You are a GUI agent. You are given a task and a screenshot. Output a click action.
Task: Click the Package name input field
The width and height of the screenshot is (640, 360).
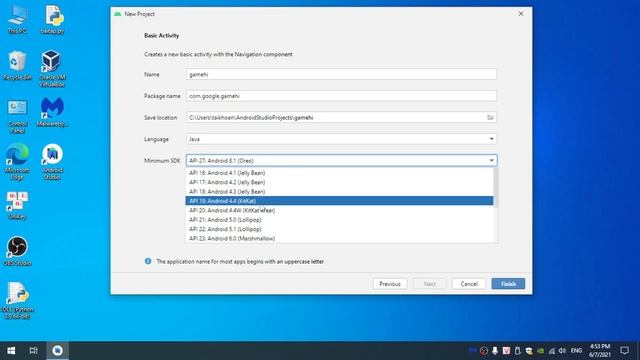(x=341, y=96)
